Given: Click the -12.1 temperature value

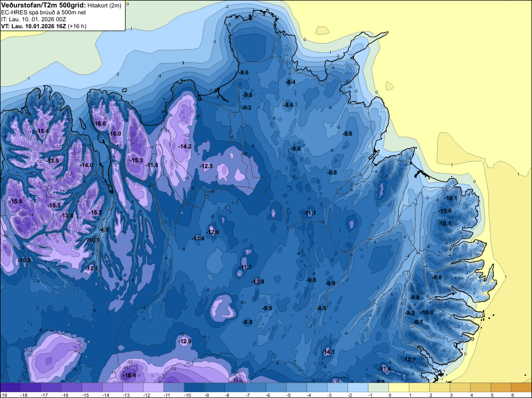Looking at the screenshot, I should pos(92,268).
